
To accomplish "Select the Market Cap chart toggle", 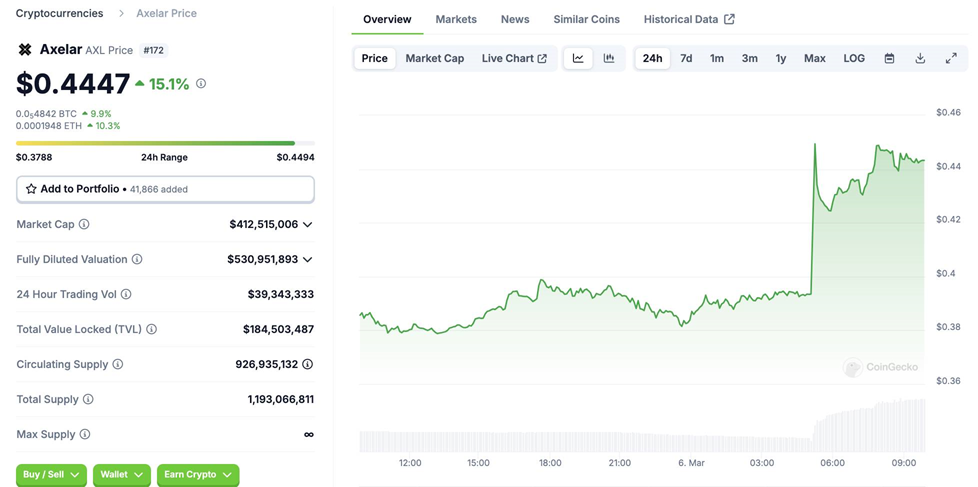I will click(435, 58).
